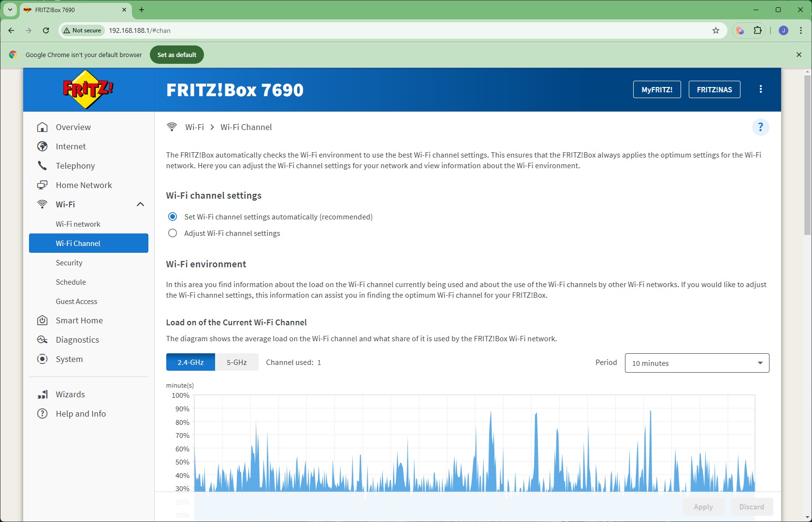Click the Wizards icon
Image resolution: width=812 pixels, height=522 pixels.
click(43, 394)
